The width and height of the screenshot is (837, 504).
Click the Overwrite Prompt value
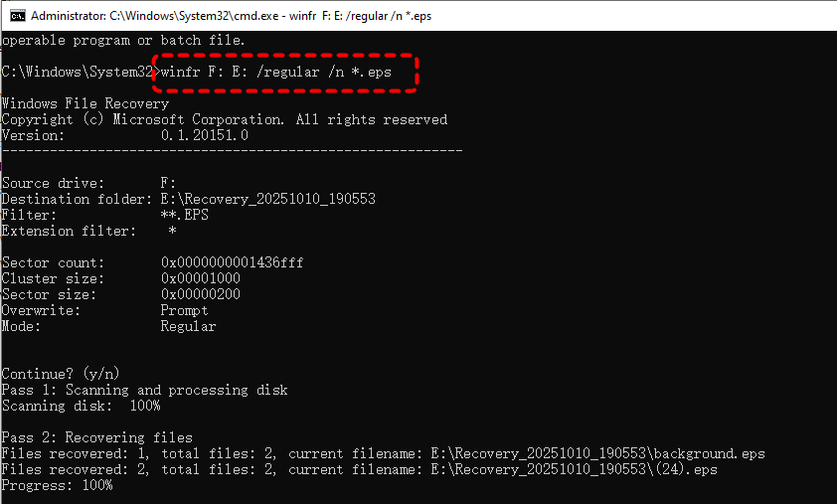184,310
